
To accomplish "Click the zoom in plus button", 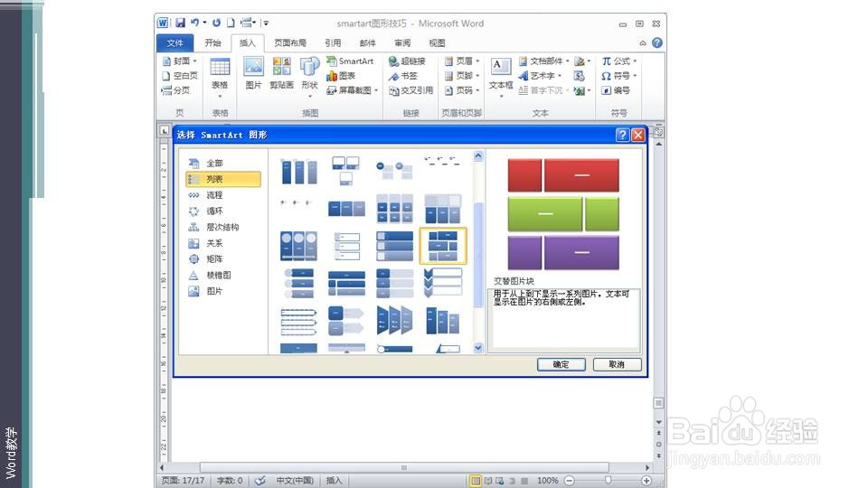I will click(646, 480).
